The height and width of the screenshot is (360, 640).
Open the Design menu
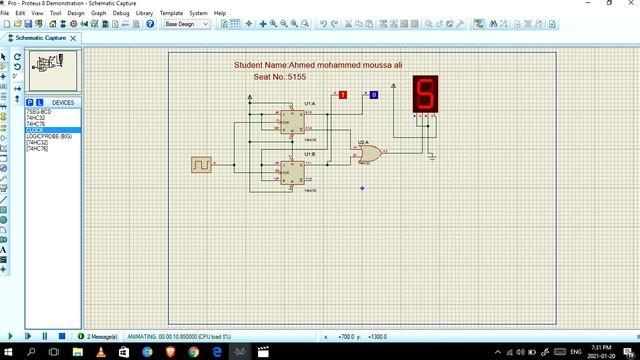click(x=76, y=13)
